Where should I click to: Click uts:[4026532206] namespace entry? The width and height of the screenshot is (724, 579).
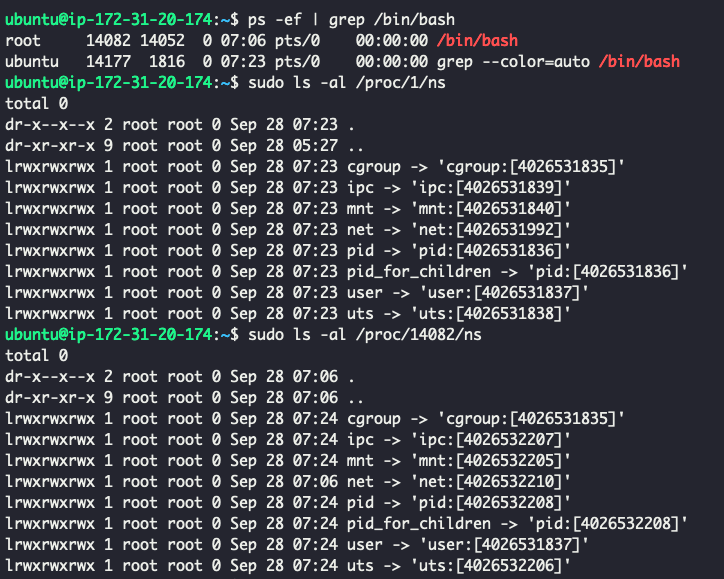490,566
